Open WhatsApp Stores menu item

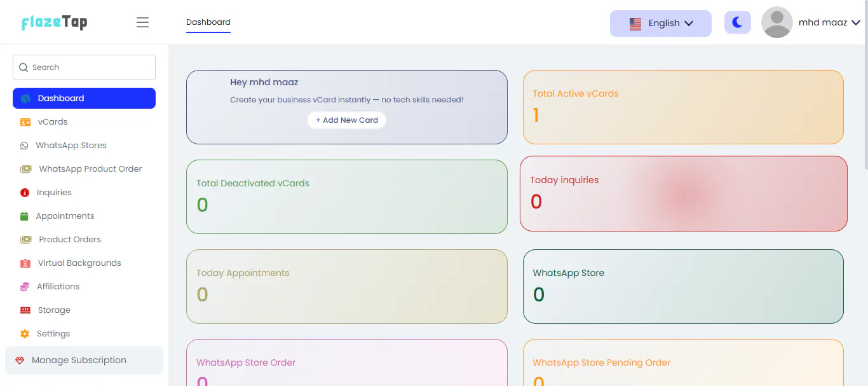84,146
